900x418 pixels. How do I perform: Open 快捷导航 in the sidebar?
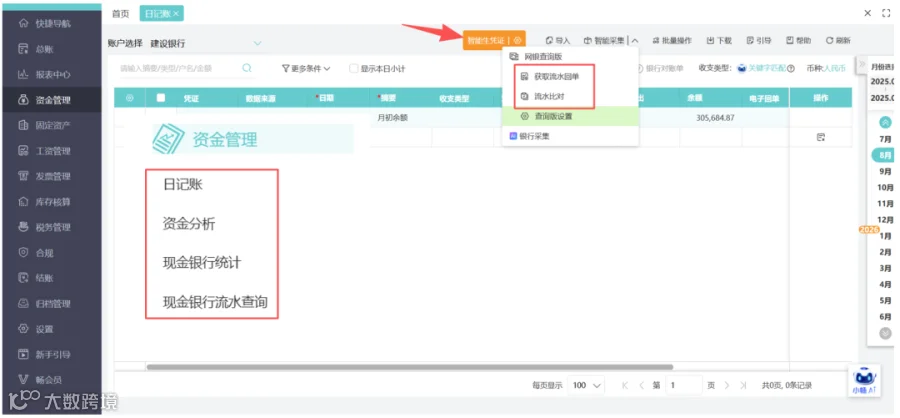pos(44,24)
